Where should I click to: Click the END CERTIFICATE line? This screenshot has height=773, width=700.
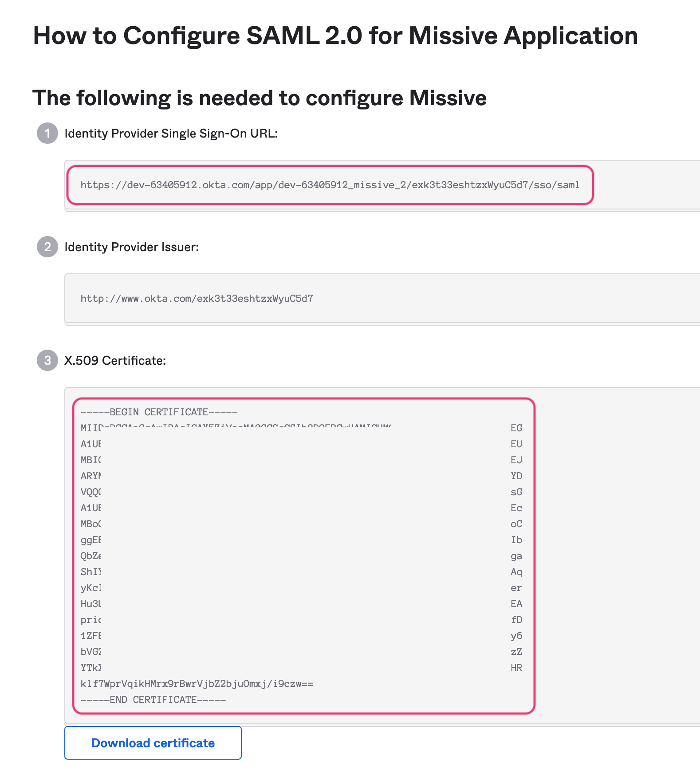tap(153, 700)
